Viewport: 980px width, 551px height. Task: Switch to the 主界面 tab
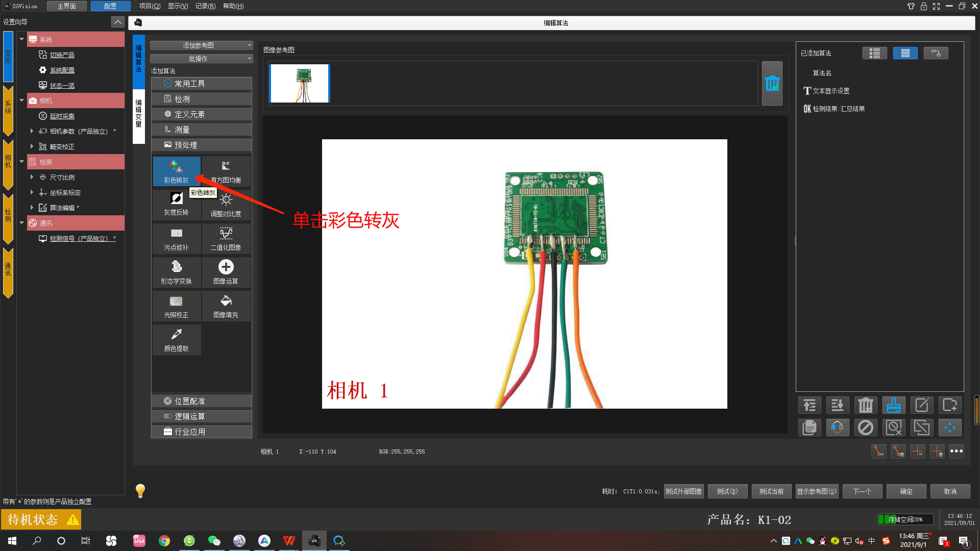point(67,6)
